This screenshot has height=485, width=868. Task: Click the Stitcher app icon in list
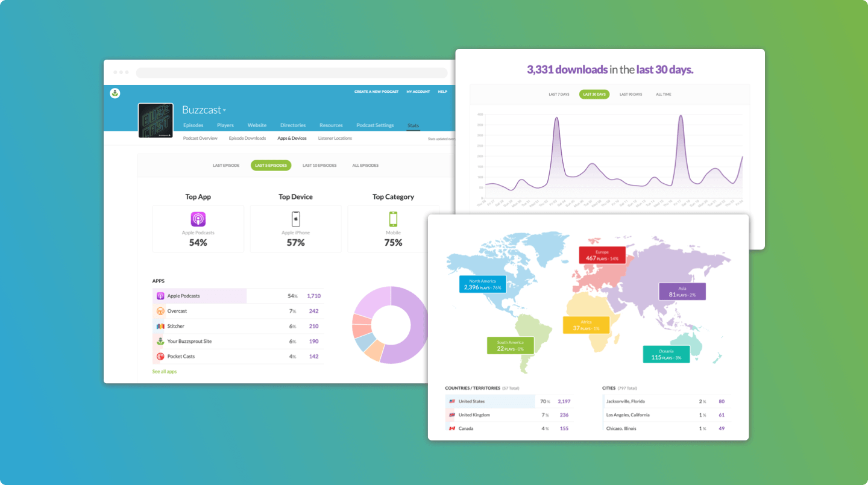(160, 327)
